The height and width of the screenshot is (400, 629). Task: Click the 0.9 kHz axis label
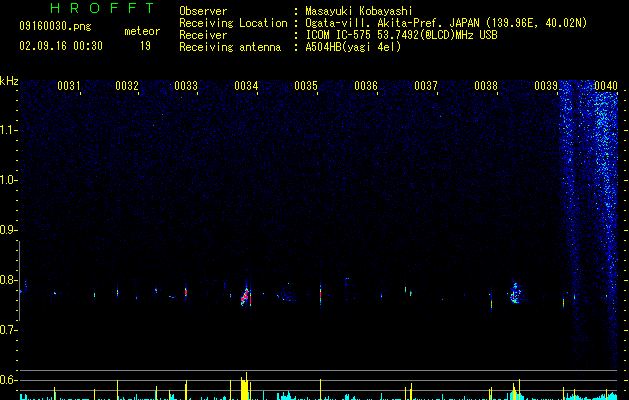click(8, 230)
